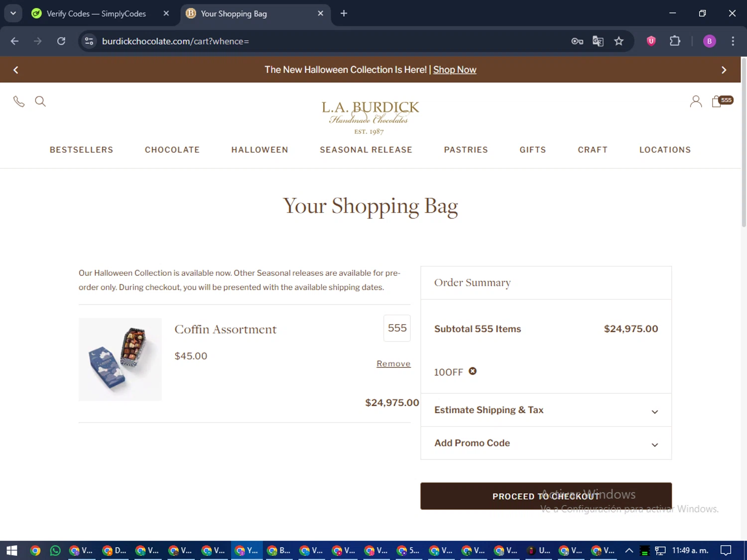747x560 pixels.
Task: Click the $45.00 item price
Action: 191,356
